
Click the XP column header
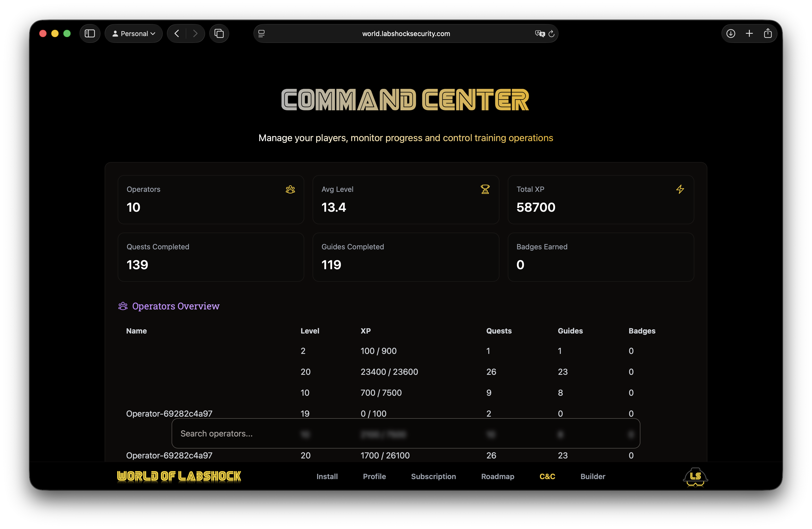(x=365, y=331)
